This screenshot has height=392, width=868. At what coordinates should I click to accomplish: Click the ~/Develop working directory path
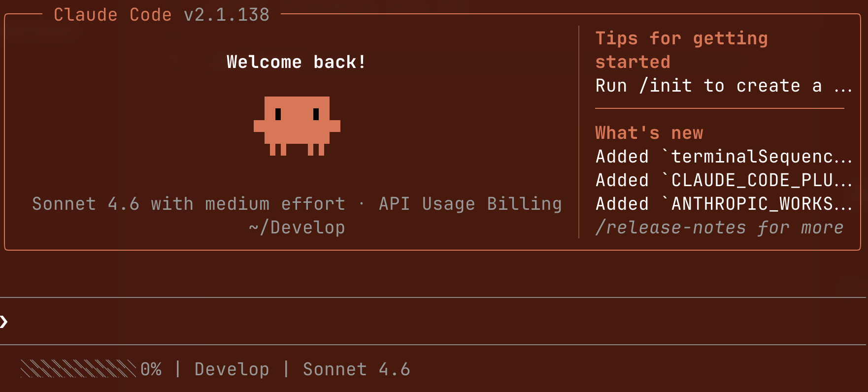[297, 228]
